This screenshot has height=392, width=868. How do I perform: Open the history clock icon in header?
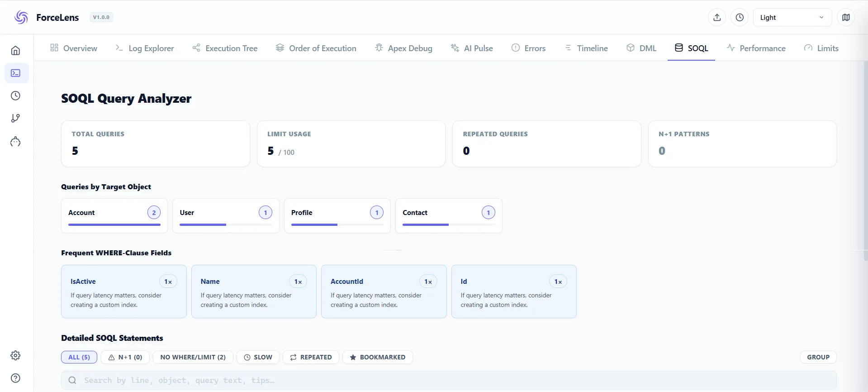tap(740, 17)
